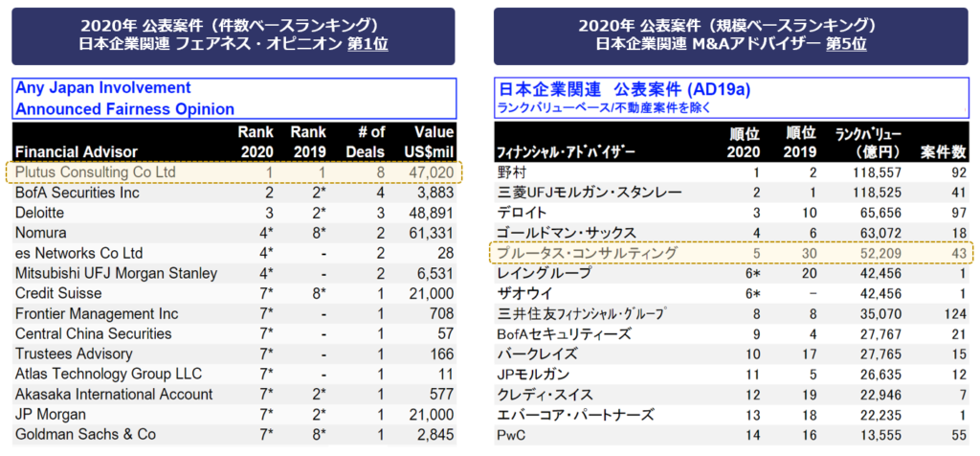Click the rank value '118,525' in the second row
The width and height of the screenshot is (980, 456).
(878, 192)
